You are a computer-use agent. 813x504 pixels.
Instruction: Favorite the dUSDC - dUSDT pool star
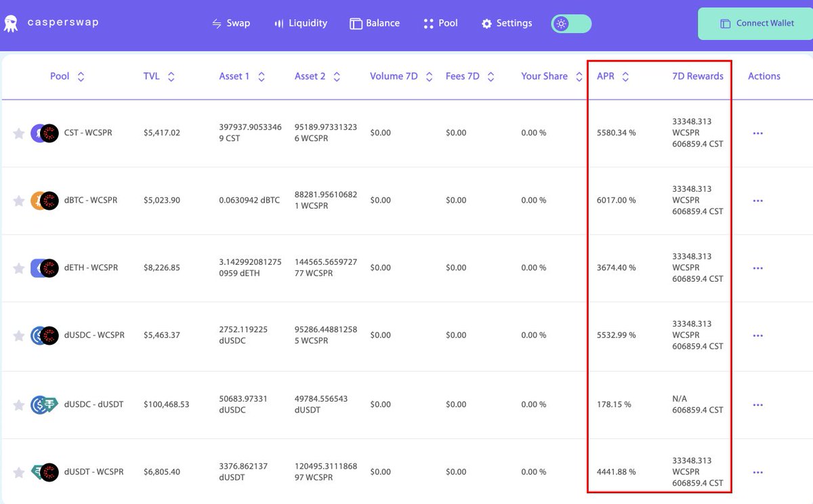tap(19, 405)
